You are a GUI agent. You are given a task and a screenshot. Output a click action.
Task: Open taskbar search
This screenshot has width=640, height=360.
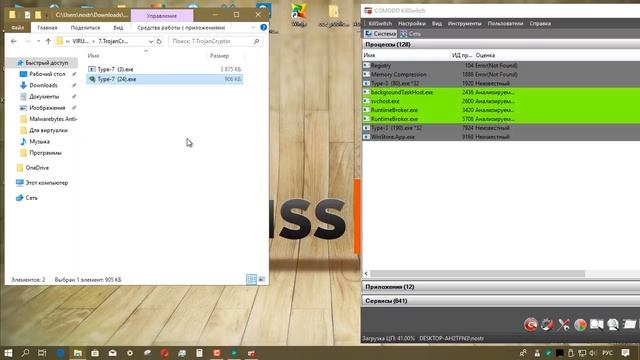pyautogui.click(x=25, y=353)
